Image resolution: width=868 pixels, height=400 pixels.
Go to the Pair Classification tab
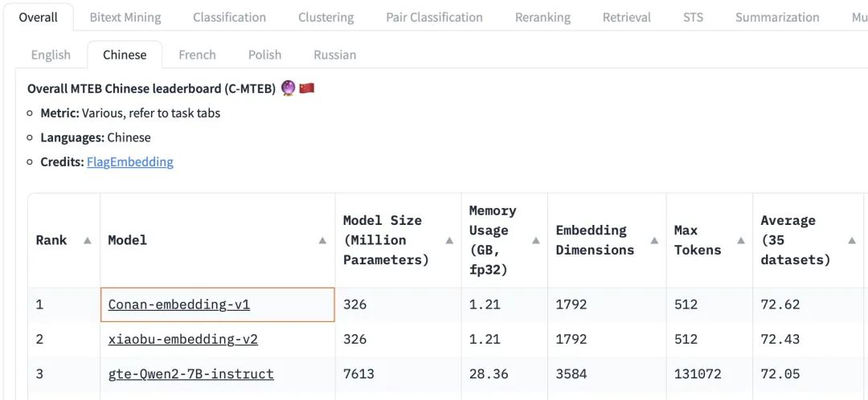(x=434, y=17)
